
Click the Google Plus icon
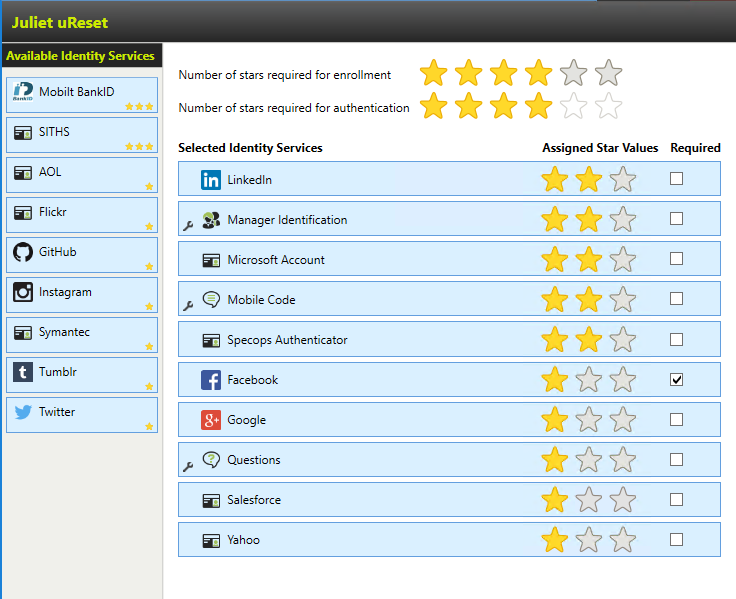click(211, 420)
